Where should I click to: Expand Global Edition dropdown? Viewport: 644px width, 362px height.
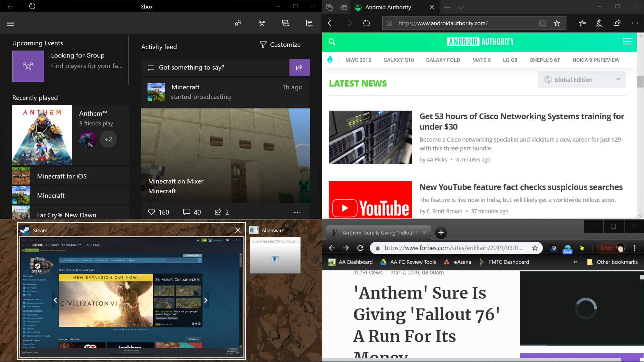tap(581, 80)
